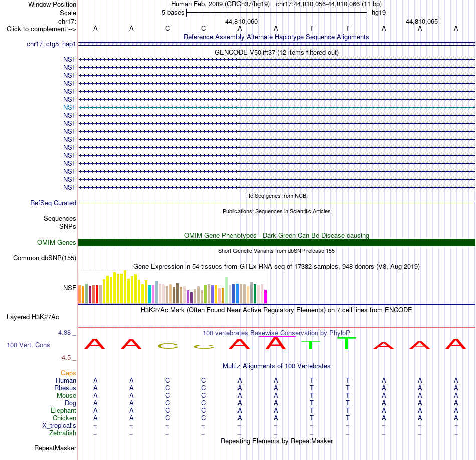The width and height of the screenshot is (476, 460).
Task: Click the Sequences track label
Action: coord(60,218)
